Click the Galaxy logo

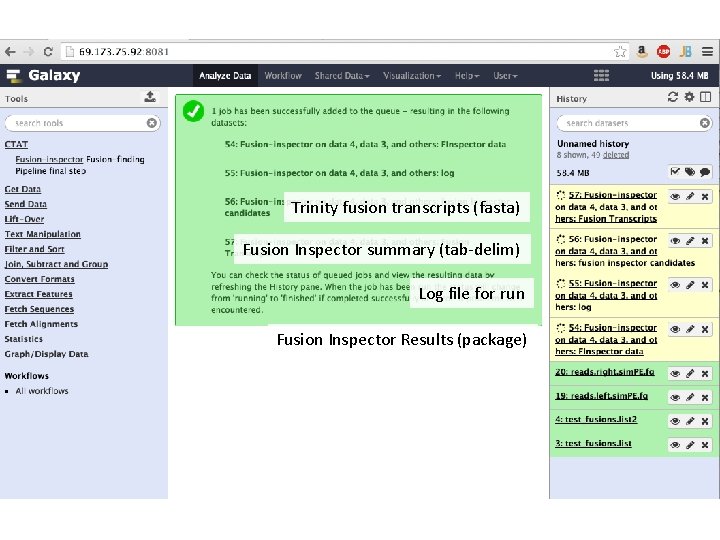click(x=44, y=75)
